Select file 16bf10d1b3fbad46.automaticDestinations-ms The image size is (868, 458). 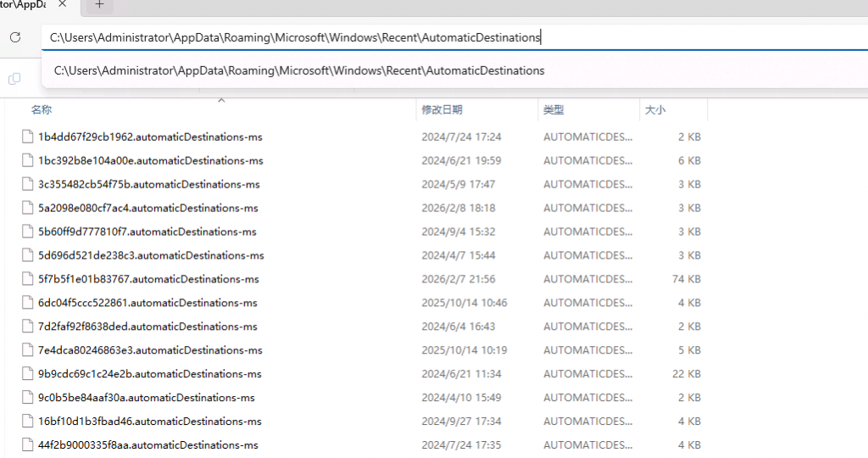pos(150,422)
